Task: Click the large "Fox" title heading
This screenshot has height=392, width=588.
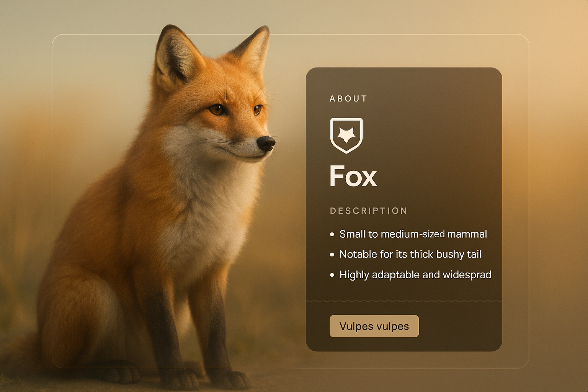Action: click(x=353, y=176)
